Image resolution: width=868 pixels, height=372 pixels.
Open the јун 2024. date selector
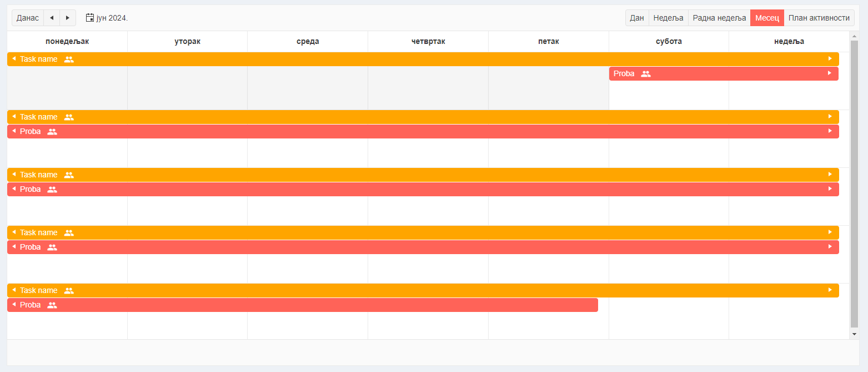coord(112,18)
